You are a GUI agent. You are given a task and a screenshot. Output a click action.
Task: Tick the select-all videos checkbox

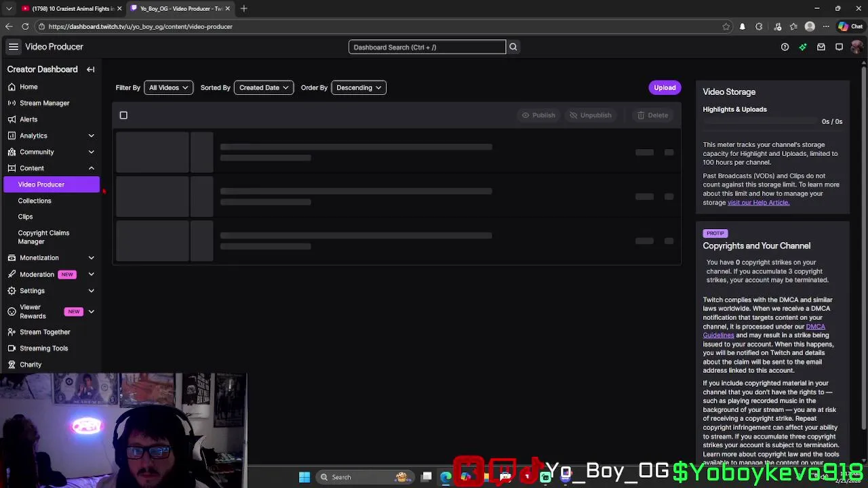click(x=123, y=115)
